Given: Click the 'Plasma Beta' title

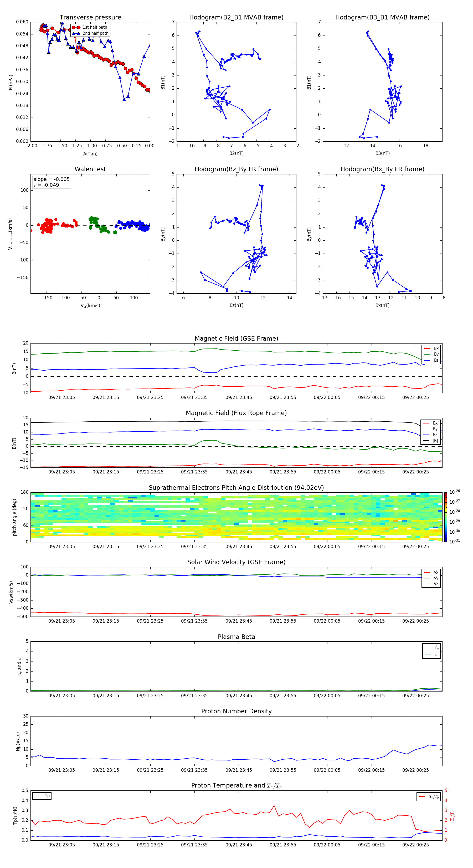Looking at the screenshot, I should tap(236, 637).
